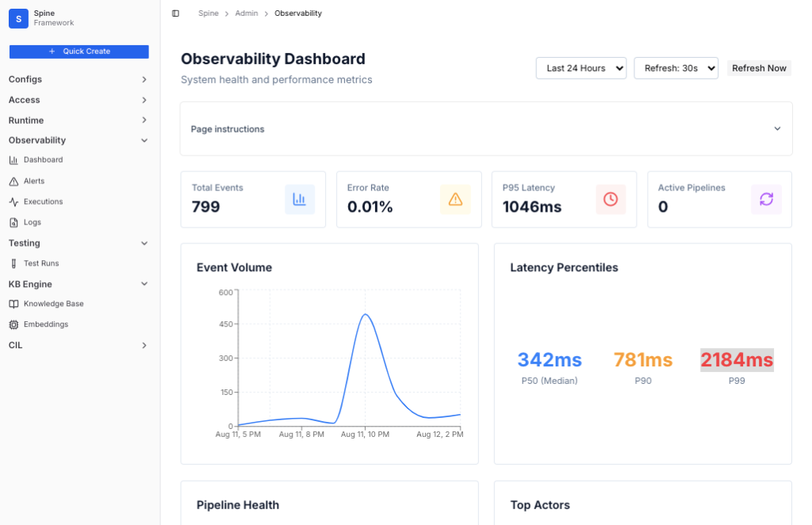This screenshot has width=812, height=525.
Task: Expand the CIL section
Action: click(x=79, y=345)
